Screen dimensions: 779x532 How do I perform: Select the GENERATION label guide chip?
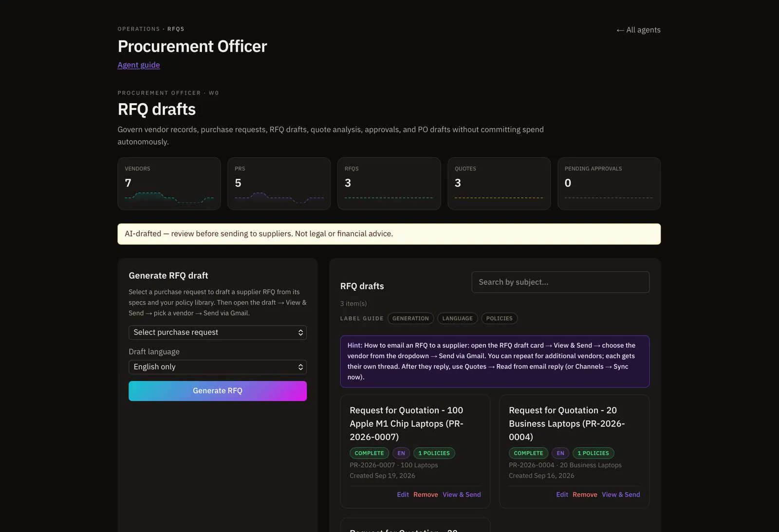point(410,318)
